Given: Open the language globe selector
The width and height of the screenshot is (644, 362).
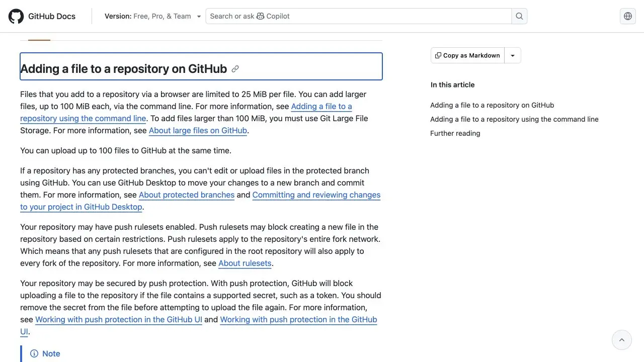Looking at the screenshot, I should click(x=628, y=16).
